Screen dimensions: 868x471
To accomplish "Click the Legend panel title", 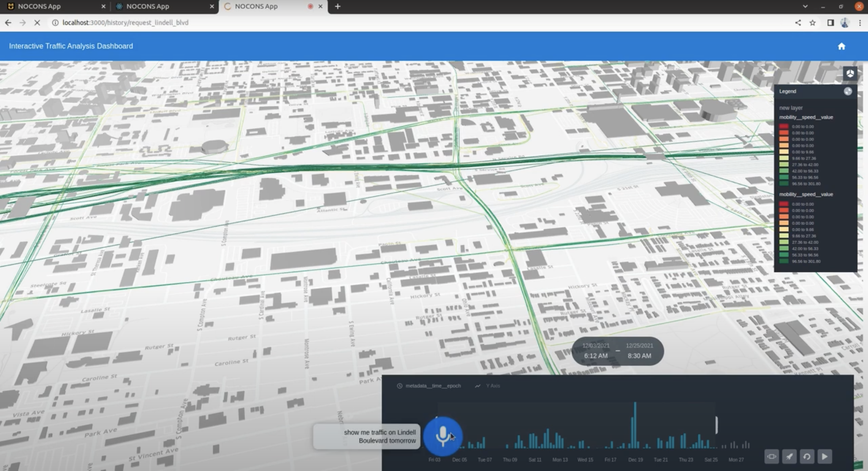I will tap(787, 91).
